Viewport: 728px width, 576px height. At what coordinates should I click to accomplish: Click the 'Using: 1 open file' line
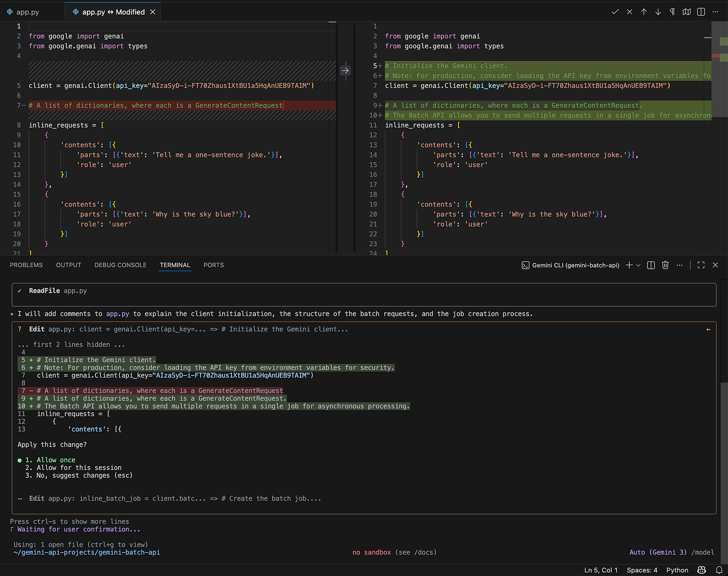(81, 545)
